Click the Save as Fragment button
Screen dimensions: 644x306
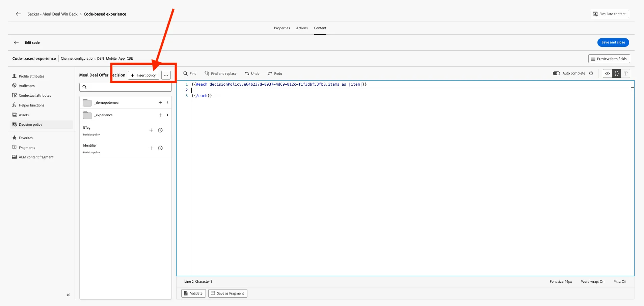click(227, 293)
